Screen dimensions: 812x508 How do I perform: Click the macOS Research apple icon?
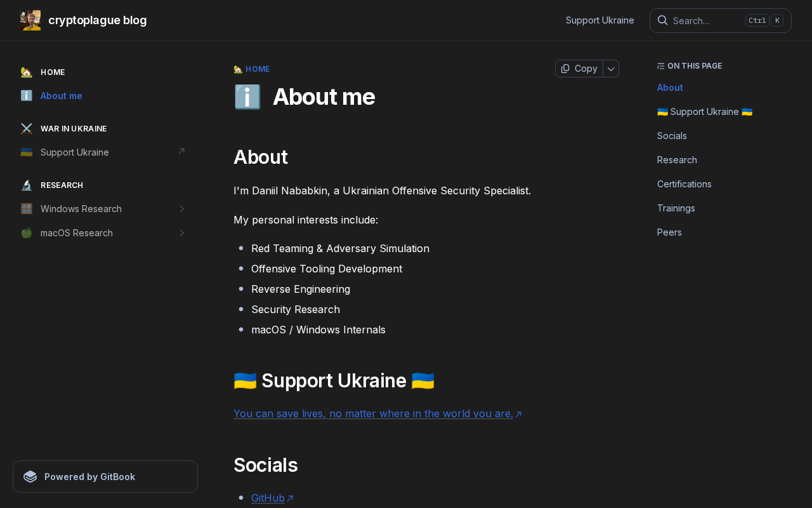(x=27, y=233)
